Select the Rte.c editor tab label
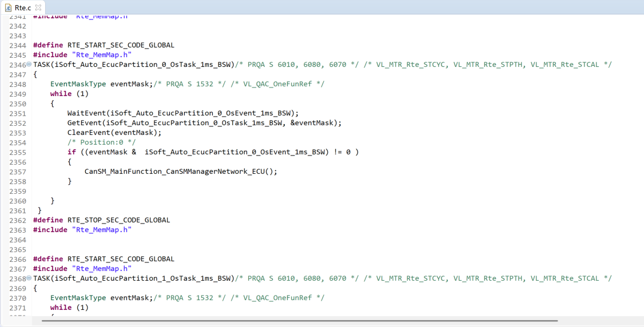 pyautogui.click(x=23, y=8)
